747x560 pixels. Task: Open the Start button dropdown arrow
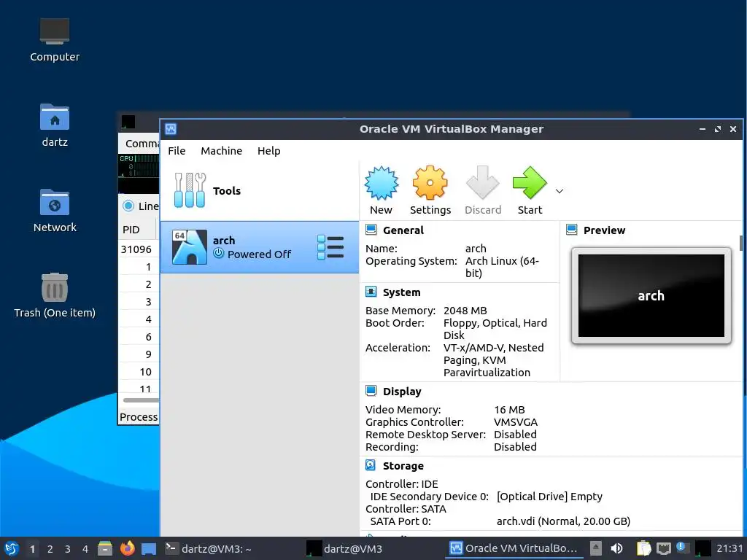560,191
